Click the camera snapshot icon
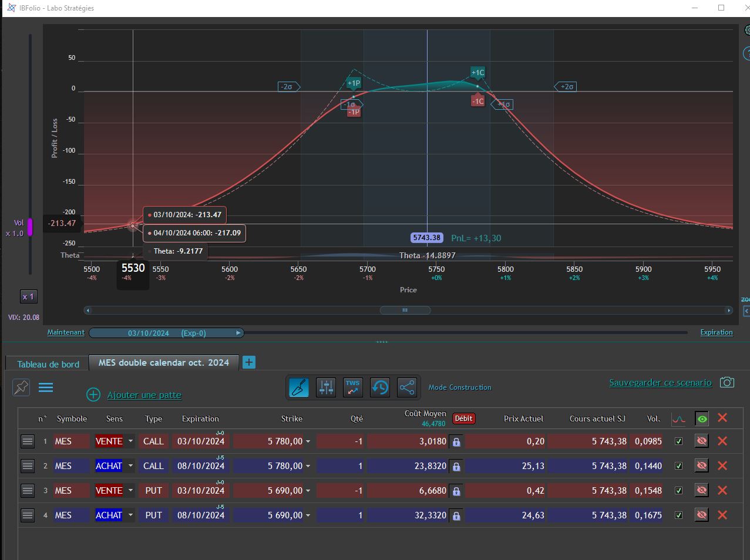The image size is (750, 560). click(x=727, y=382)
